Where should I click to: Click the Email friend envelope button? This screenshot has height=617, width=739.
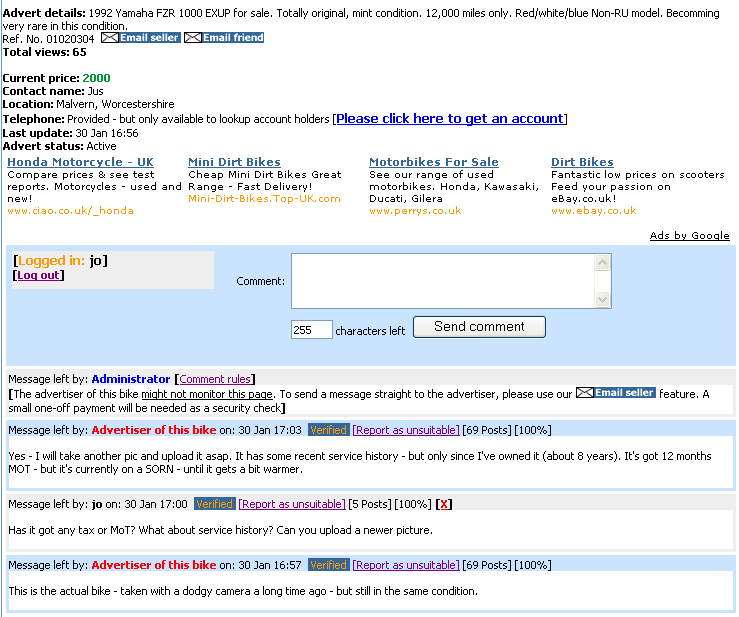(224, 38)
